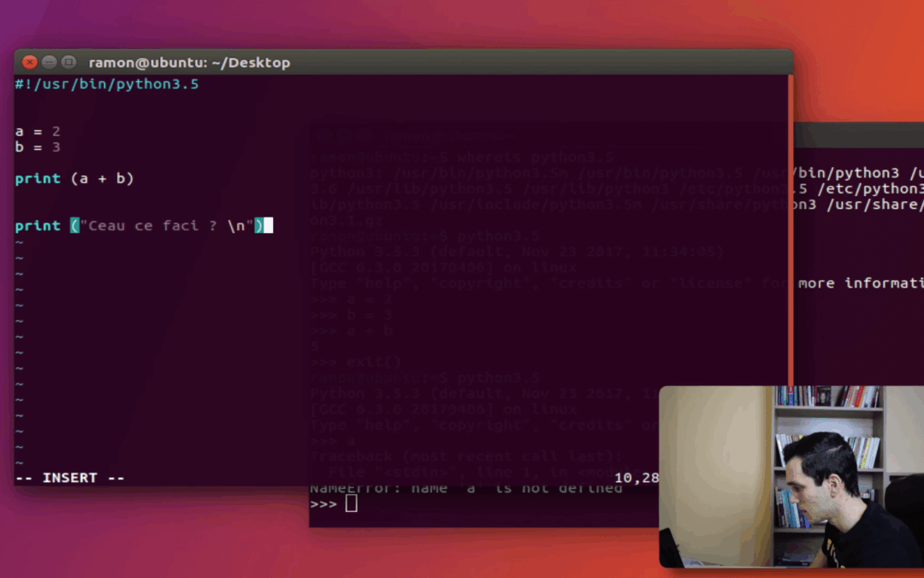Click the block cursor at the Python prompt

tap(352, 504)
